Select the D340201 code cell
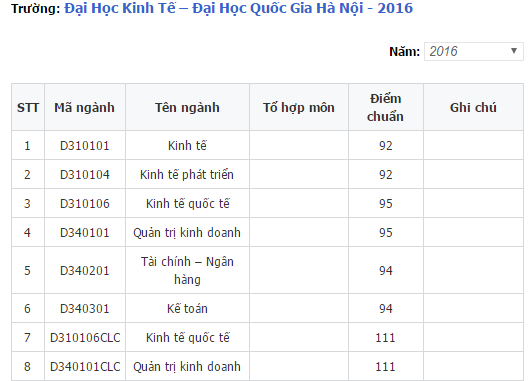Screen dimensions: 529x381 coord(85,270)
